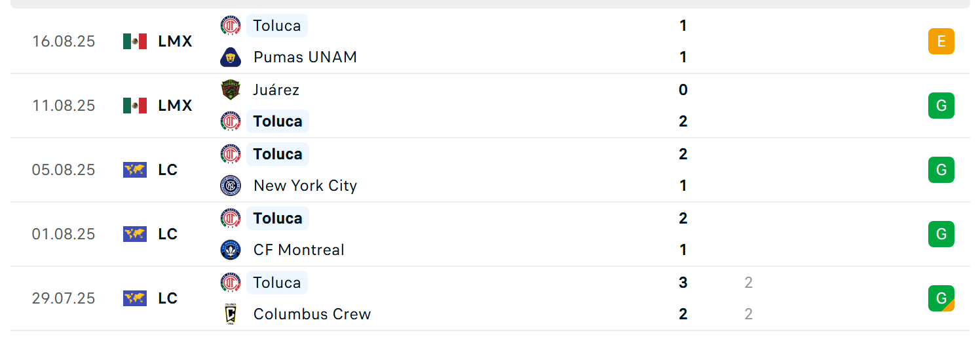Screen dimensions: 980x337
Task: Click green G badge for New York City match
Action: point(941,170)
